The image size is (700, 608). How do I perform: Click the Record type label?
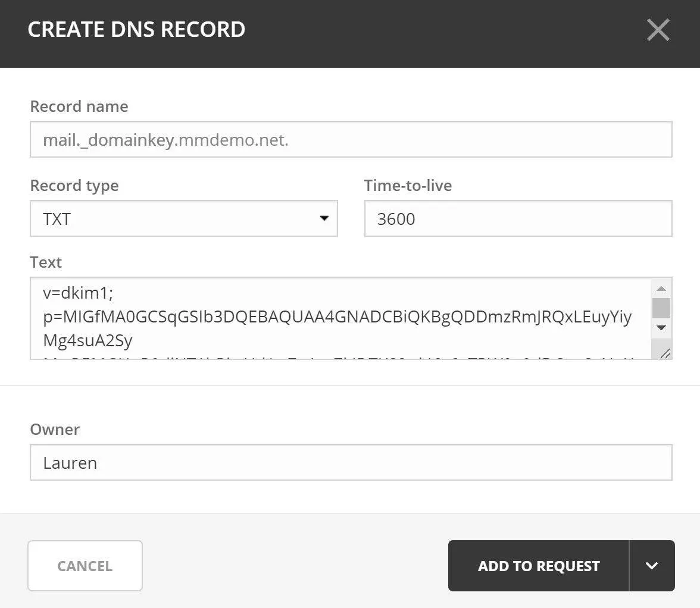[x=74, y=186]
